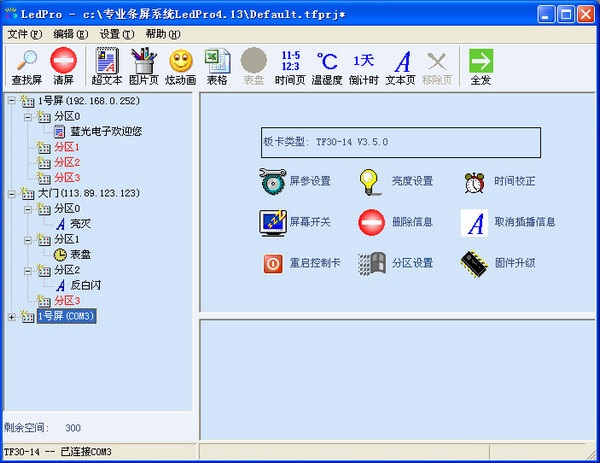Expand the 1号屏 (COM3) node
Image resolution: width=600 pixels, height=463 pixels.
[12, 317]
